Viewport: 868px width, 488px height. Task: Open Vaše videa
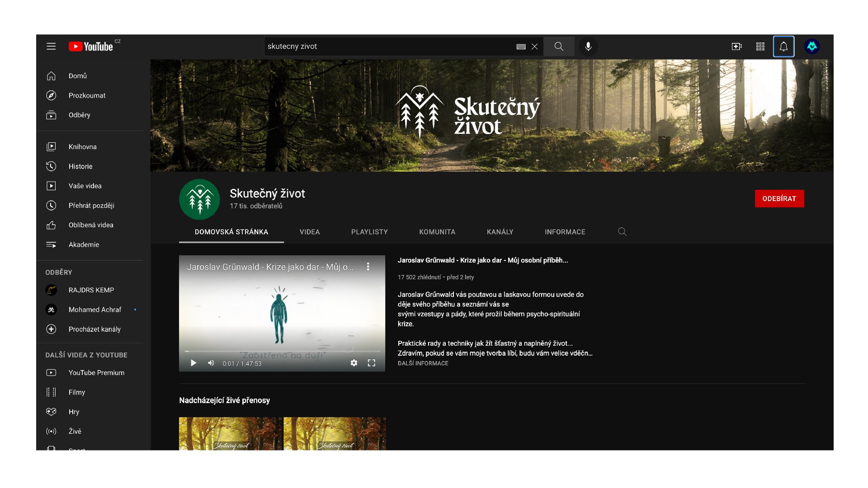click(x=90, y=186)
